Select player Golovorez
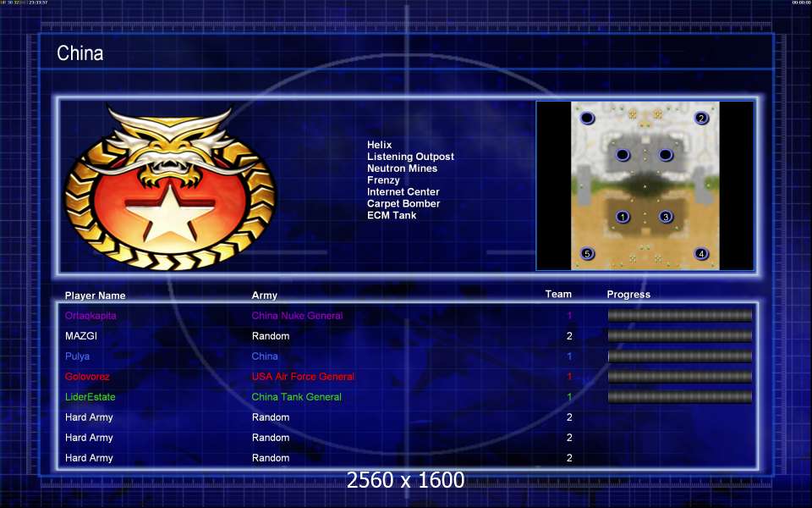This screenshot has width=812, height=508. [87, 377]
